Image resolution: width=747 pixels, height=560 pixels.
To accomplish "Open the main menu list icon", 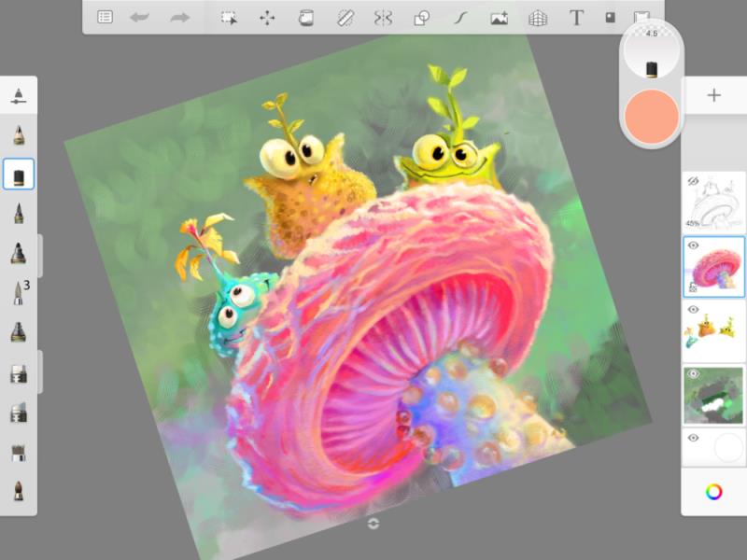I will [105, 18].
